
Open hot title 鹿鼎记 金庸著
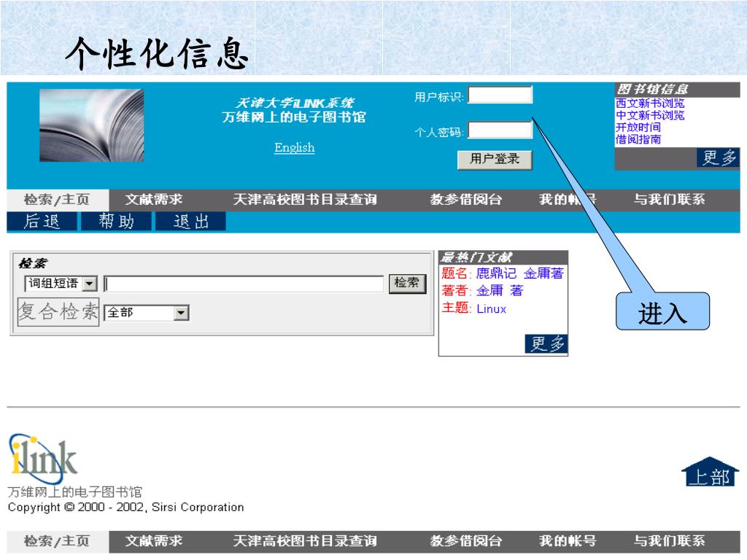point(519,273)
